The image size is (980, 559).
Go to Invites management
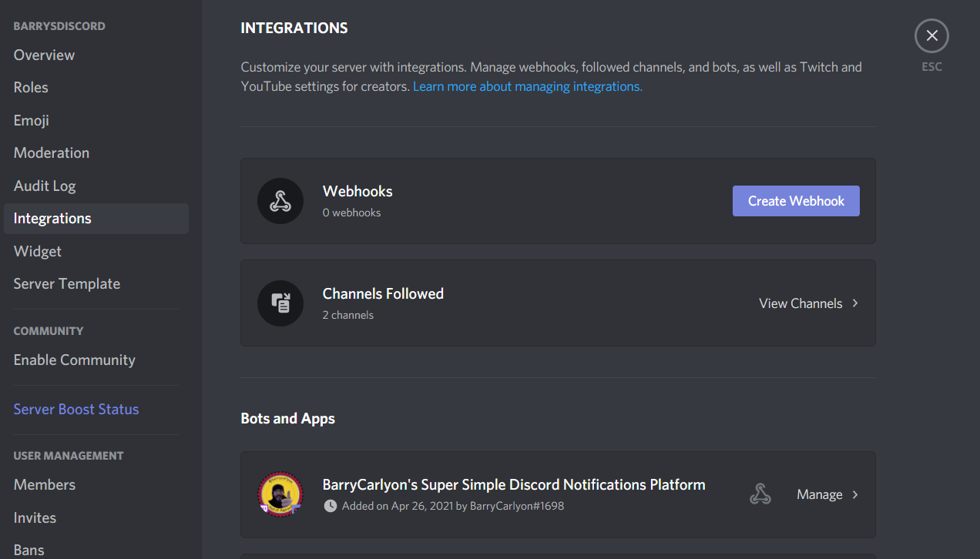pos(96,517)
